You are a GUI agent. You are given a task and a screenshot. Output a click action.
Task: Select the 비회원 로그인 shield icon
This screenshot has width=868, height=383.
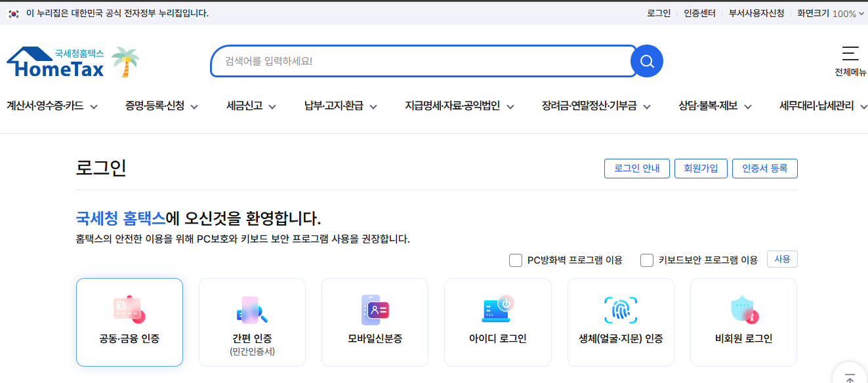pyautogui.click(x=743, y=308)
